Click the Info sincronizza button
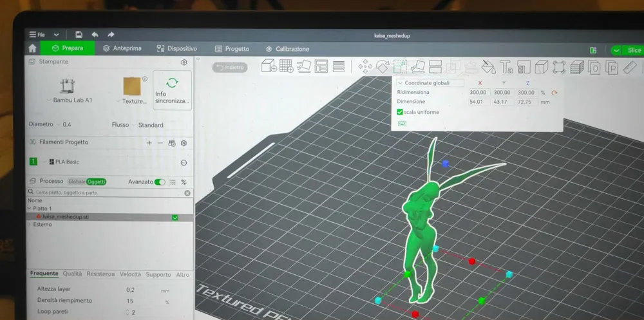The width and height of the screenshot is (644, 320). 172,90
